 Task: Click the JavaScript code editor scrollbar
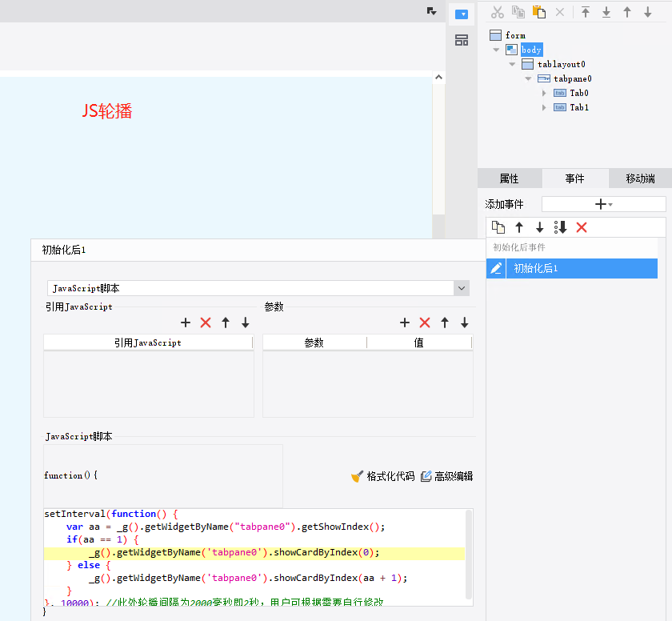tap(469, 555)
